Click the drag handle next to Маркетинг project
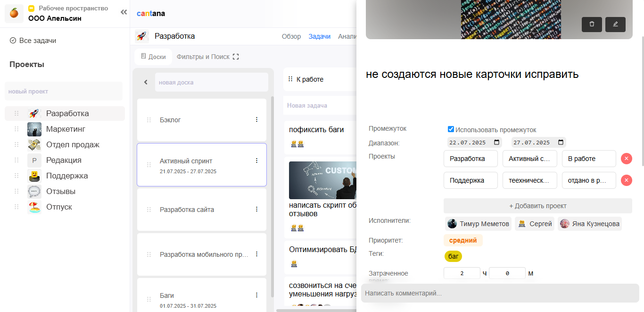 point(17,129)
